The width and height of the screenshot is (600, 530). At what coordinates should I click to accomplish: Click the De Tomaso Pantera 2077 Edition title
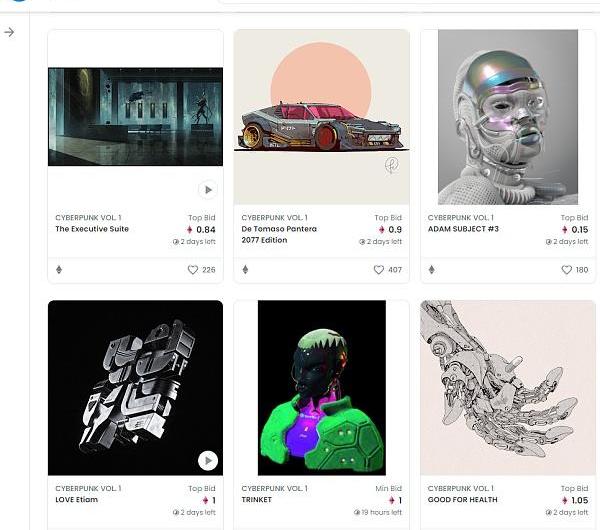pos(279,235)
